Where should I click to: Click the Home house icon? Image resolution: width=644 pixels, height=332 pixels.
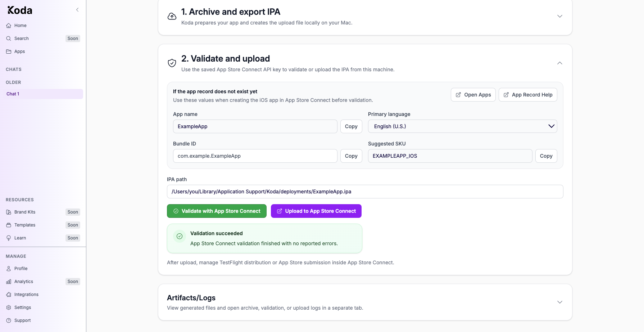[9, 26]
